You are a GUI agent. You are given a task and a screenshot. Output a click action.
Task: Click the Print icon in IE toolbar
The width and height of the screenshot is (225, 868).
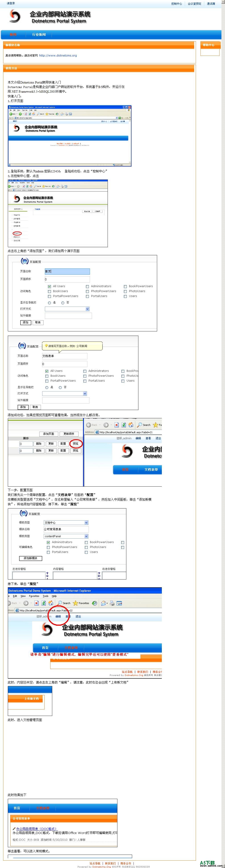pyautogui.click(x=112, y=603)
